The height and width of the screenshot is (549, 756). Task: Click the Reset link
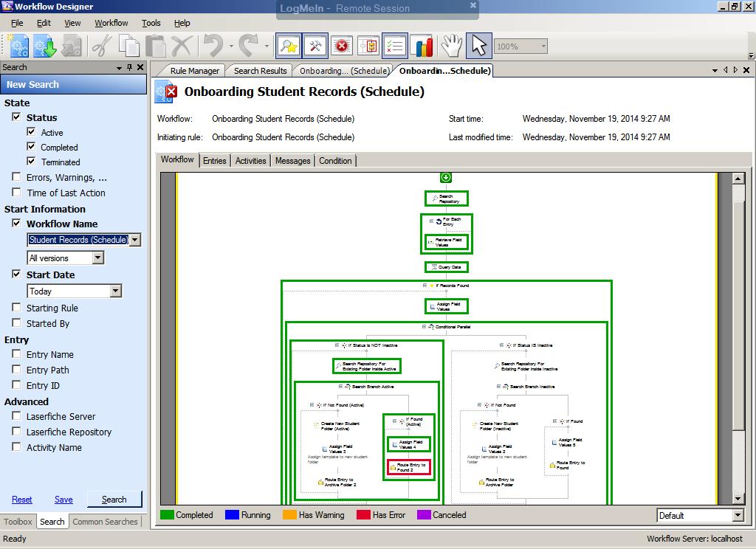pyautogui.click(x=22, y=500)
